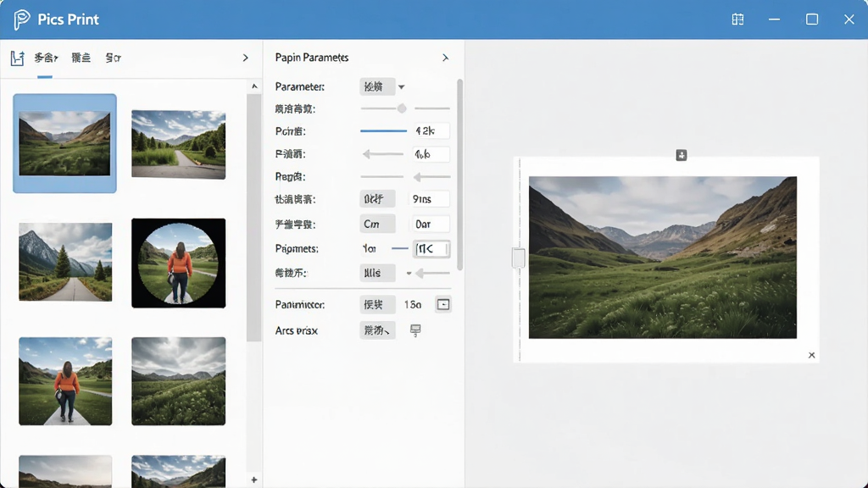Screen dimensions: 868x488
Task: Click the Papin Parametes heading
Action: point(312,58)
